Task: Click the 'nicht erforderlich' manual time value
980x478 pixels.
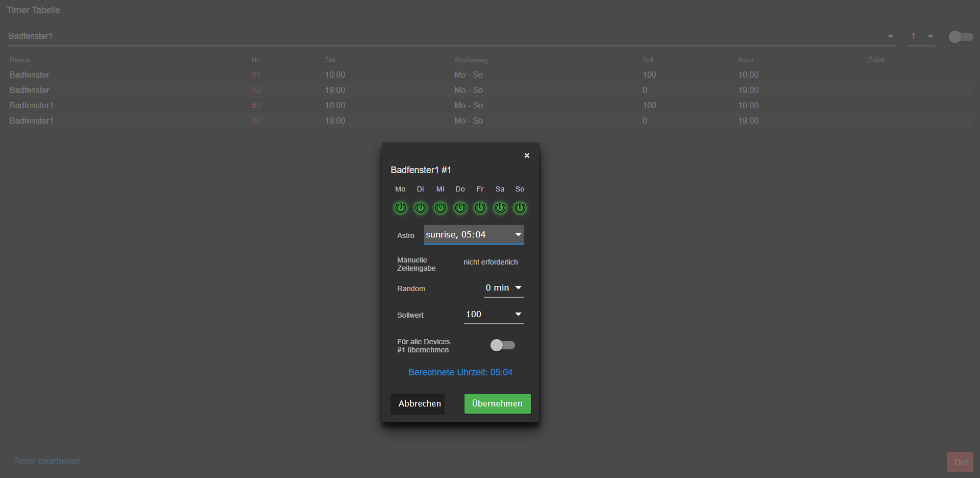Action: click(x=491, y=262)
